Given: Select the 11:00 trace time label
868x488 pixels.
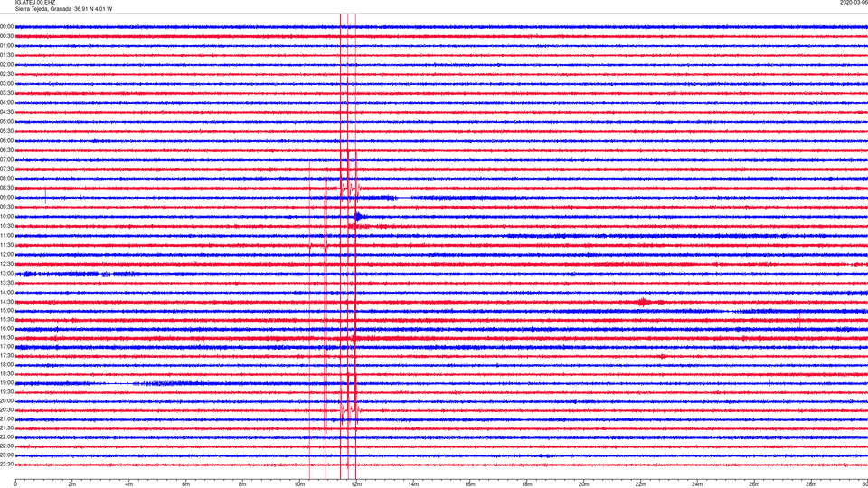Looking at the screenshot, I should pos(6,236).
